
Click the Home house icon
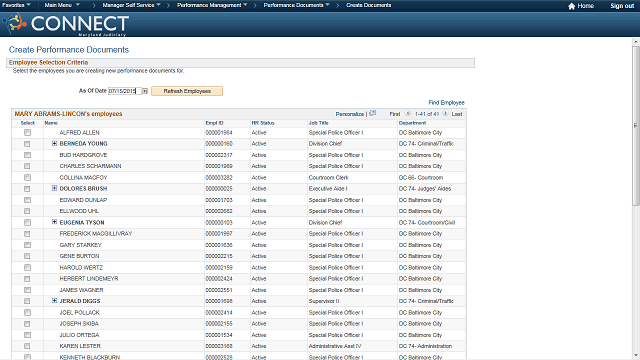point(571,6)
